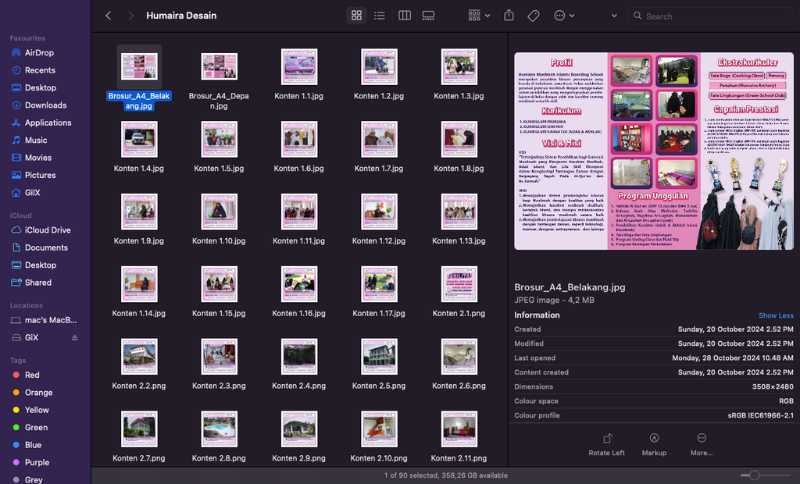Viewport: 800px width, 484px height.
Task: Click the Share icon in toolbar
Action: [x=509, y=16]
